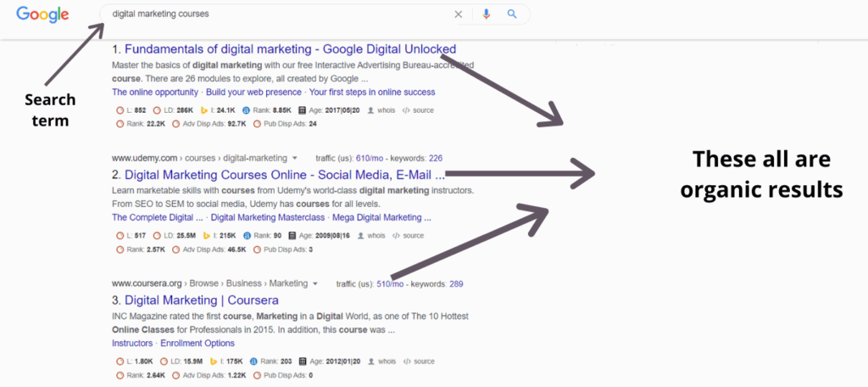Click the L: 517 metric
Viewport: 868px width, 387px height.
tap(131, 236)
